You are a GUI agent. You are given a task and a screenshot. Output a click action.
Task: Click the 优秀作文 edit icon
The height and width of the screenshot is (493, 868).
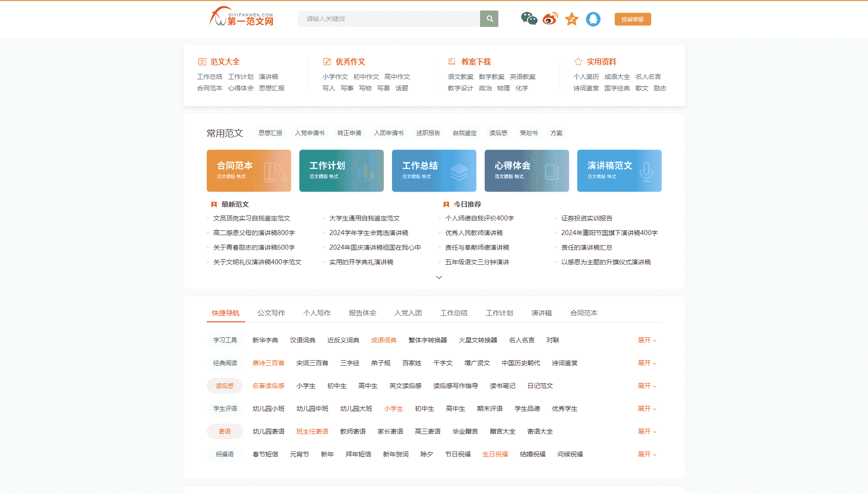(x=327, y=62)
